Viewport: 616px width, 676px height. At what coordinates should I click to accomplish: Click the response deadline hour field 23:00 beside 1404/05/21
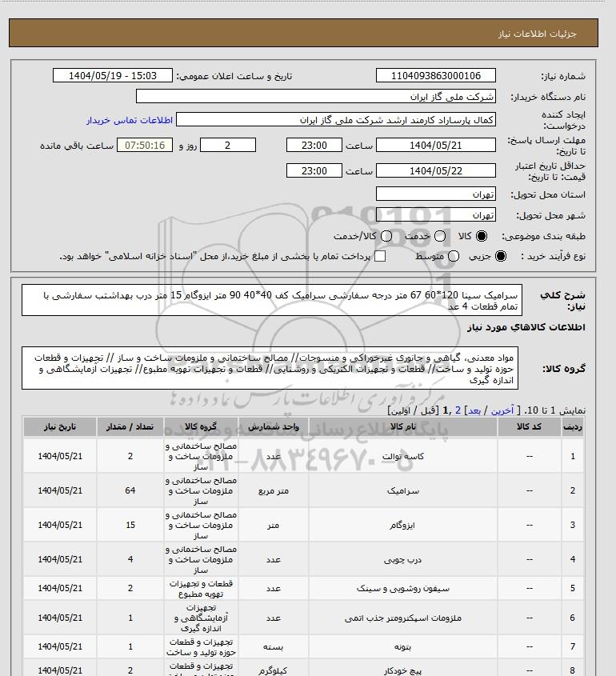(x=314, y=145)
